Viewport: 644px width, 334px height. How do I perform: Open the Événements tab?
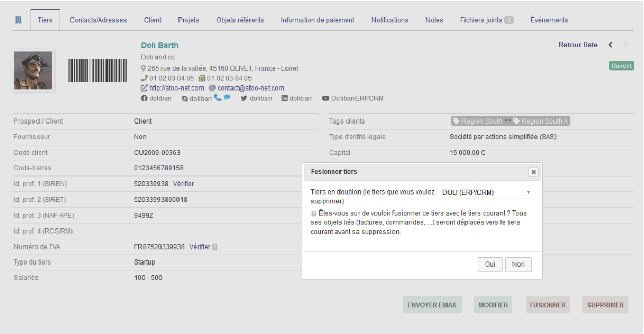[549, 20]
